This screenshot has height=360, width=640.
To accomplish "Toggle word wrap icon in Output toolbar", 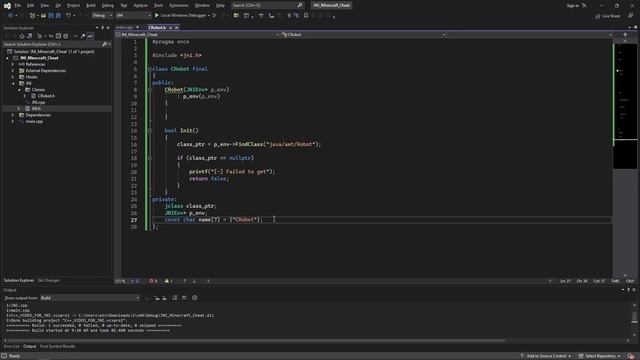I will [184, 298].
